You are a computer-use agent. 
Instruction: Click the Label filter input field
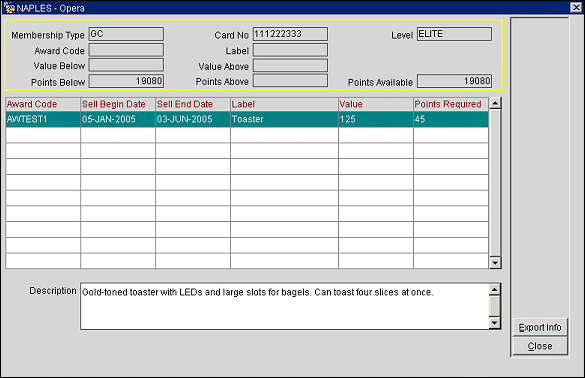[x=290, y=50]
